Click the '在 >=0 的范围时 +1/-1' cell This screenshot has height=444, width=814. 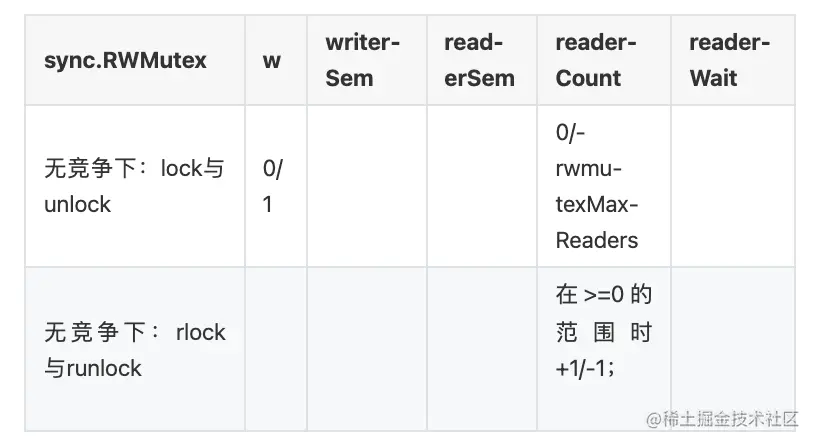603,331
